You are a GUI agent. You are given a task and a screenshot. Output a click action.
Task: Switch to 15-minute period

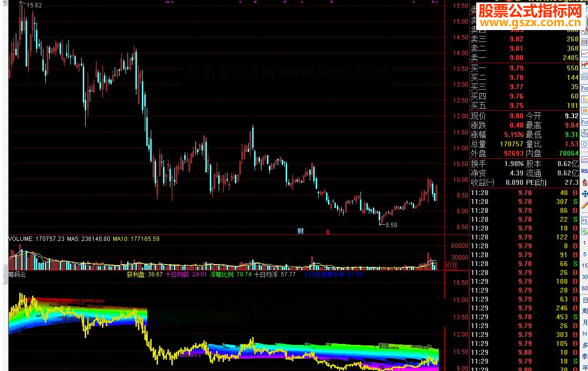pos(585,266)
